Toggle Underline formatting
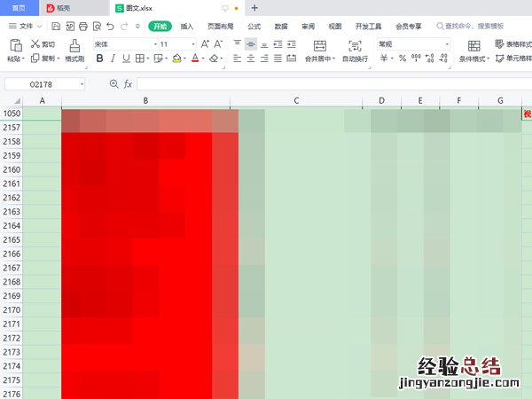This screenshot has height=399, width=532. (x=126, y=59)
